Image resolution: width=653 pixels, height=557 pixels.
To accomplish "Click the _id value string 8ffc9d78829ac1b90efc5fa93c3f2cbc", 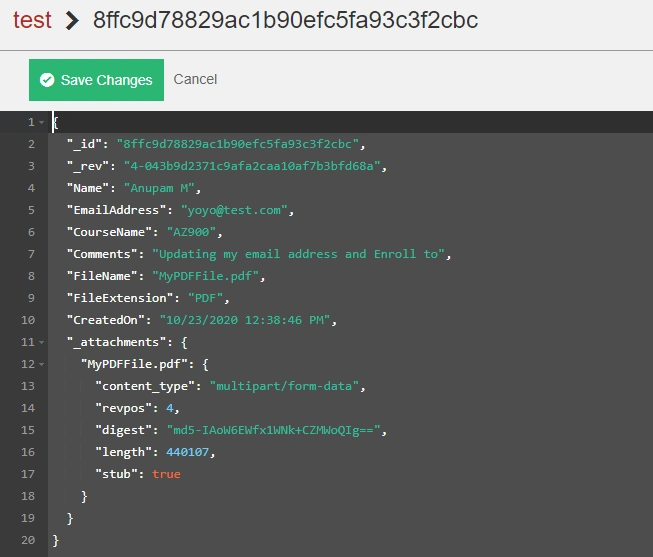I will tap(237, 144).
